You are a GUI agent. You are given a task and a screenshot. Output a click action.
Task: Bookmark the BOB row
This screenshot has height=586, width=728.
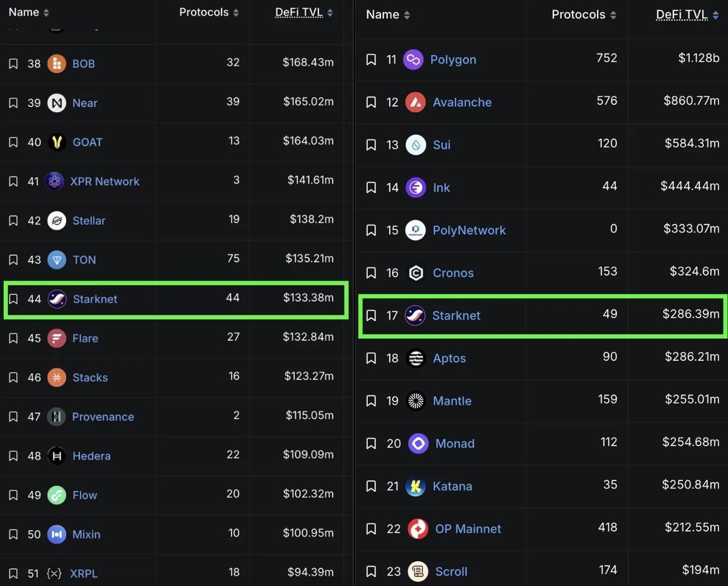pyautogui.click(x=13, y=64)
